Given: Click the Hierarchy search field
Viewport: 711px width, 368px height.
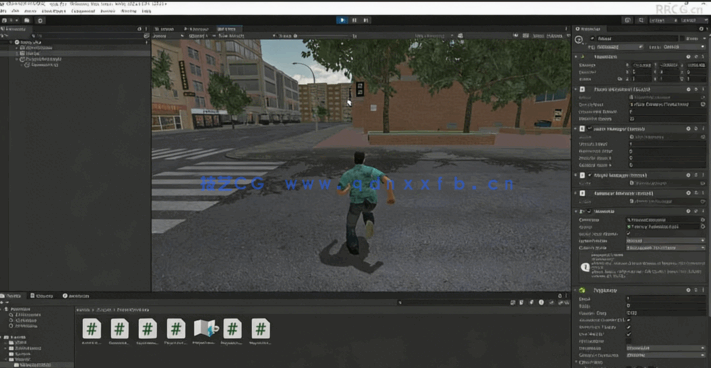Looking at the screenshot, I should point(87,35).
